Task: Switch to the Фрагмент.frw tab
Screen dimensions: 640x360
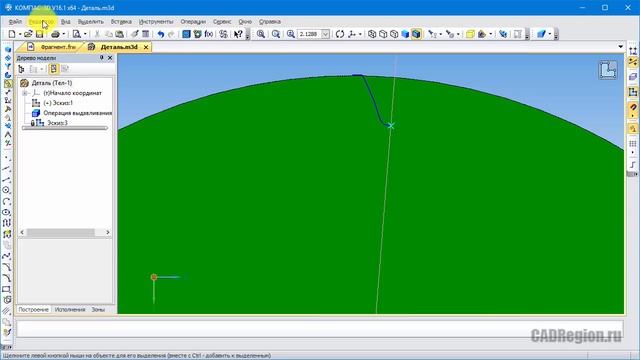Action: [52, 47]
